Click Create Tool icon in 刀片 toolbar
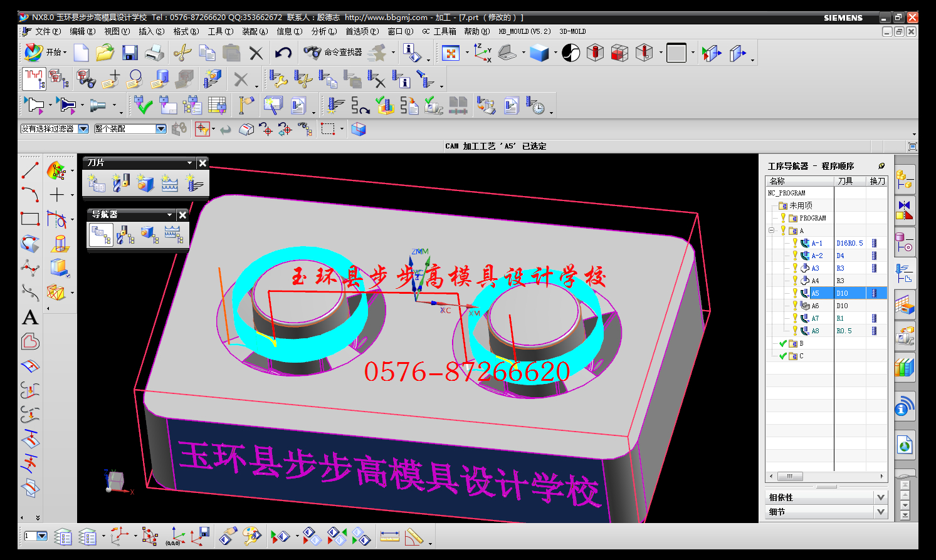This screenshot has height=560, width=936. [121, 183]
